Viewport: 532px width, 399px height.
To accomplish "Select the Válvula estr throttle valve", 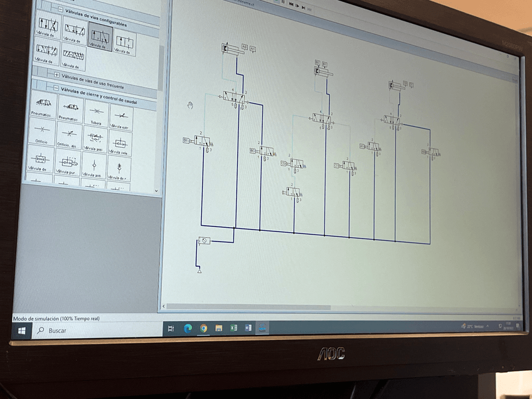I will pyautogui.click(x=121, y=118).
